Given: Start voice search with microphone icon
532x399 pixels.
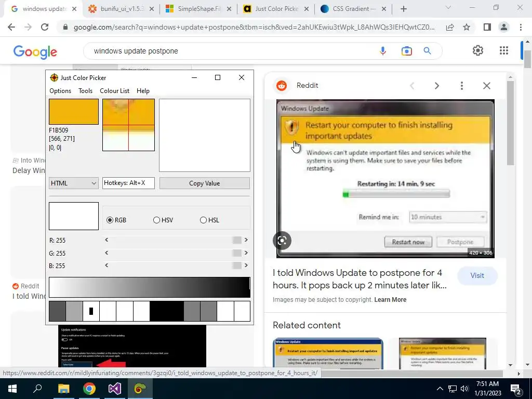Looking at the screenshot, I should point(383,51).
